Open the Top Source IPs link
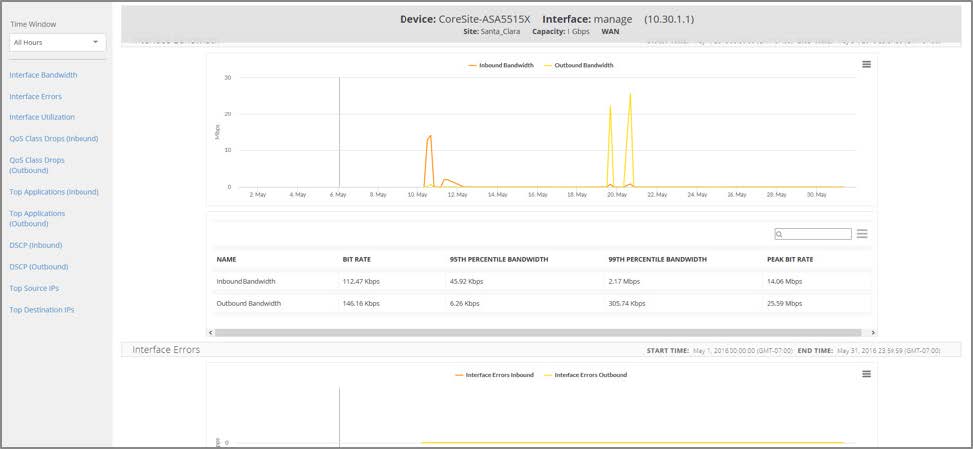The image size is (973, 449). tap(34, 288)
